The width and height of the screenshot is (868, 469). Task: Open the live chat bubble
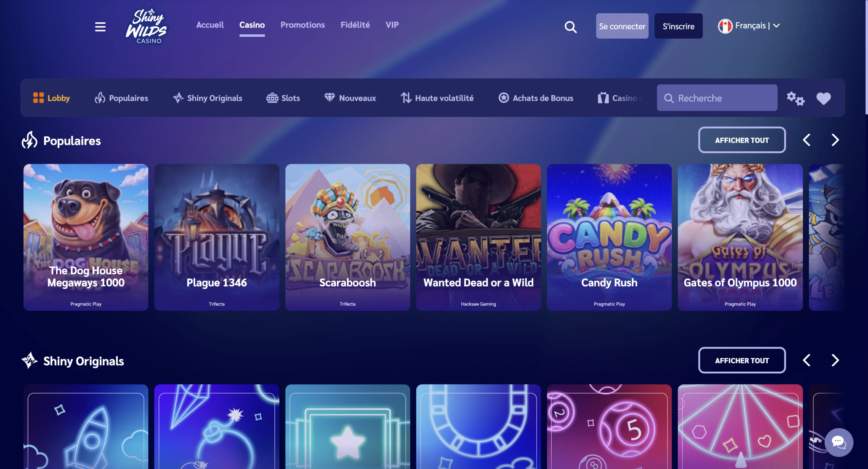839,442
